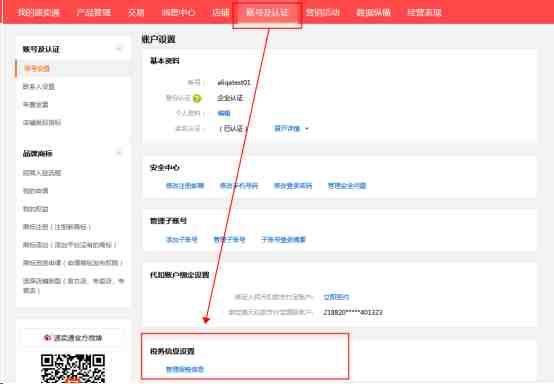Select the first item under 品牌商标
The image size is (554, 384).
pyautogui.click(x=42, y=173)
